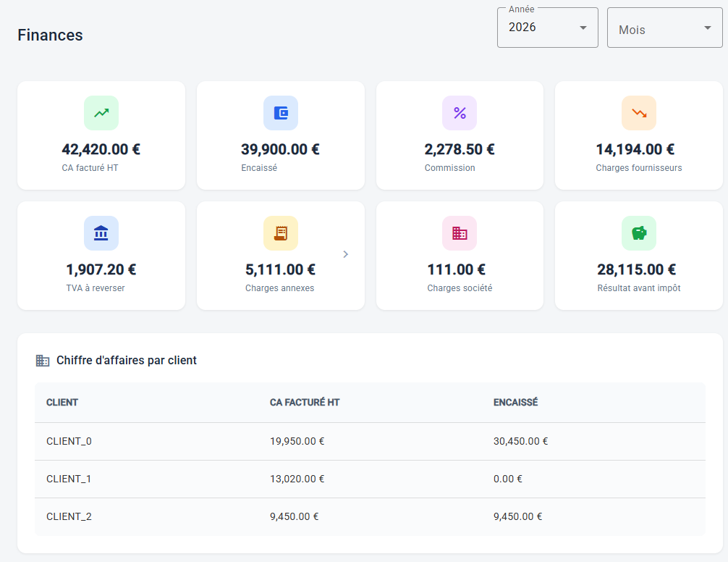The height and width of the screenshot is (562, 728).
Task: Open the Mois dropdown selector
Action: click(x=664, y=28)
